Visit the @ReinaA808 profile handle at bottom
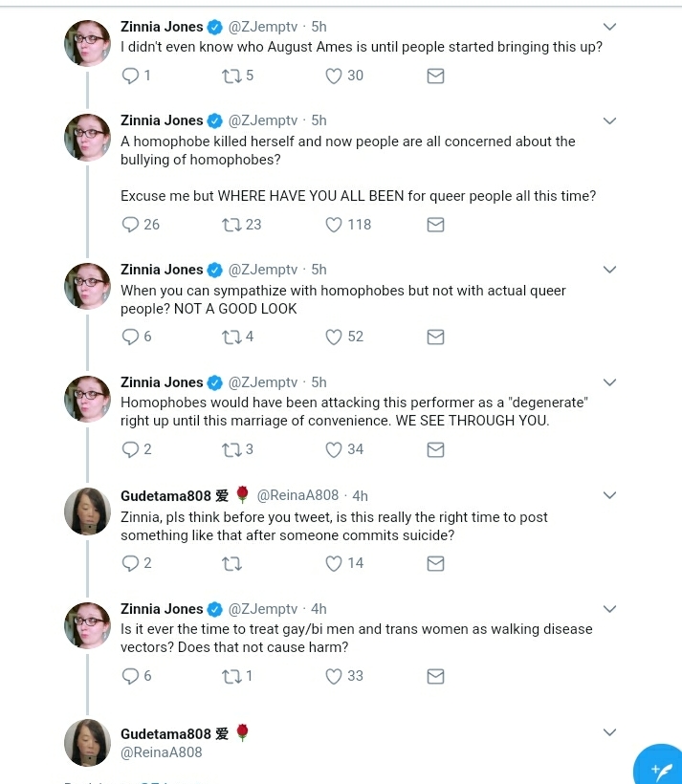 pyautogui.click(x=161, y=752)
